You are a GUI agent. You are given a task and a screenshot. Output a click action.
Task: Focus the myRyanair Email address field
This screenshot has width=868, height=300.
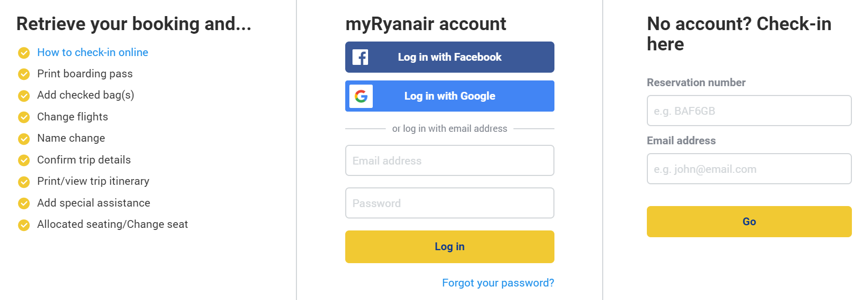pos(450,160)
